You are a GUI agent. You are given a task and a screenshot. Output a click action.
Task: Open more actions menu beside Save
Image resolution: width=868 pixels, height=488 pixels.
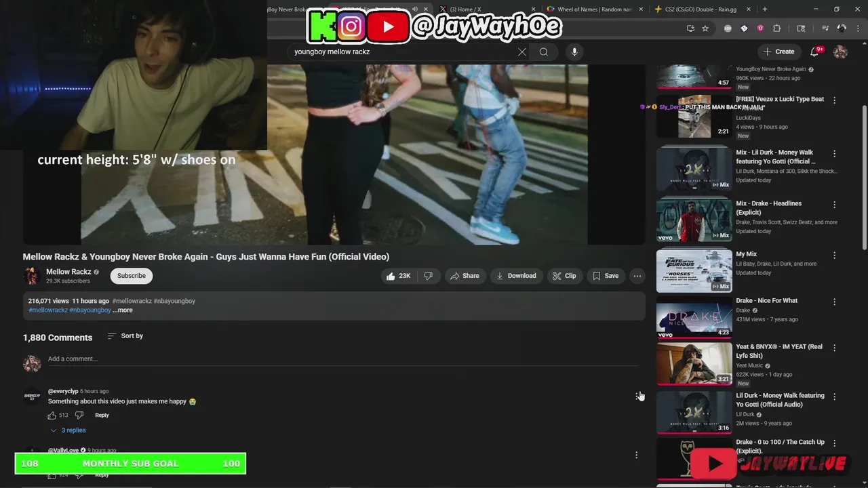[637, 276]
